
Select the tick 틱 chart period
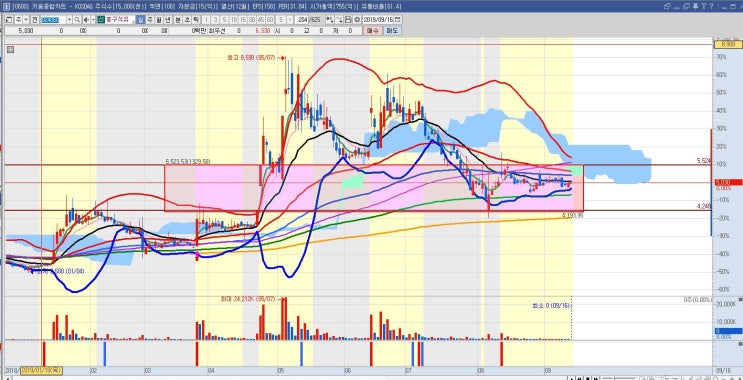click(x=195, y=20)
